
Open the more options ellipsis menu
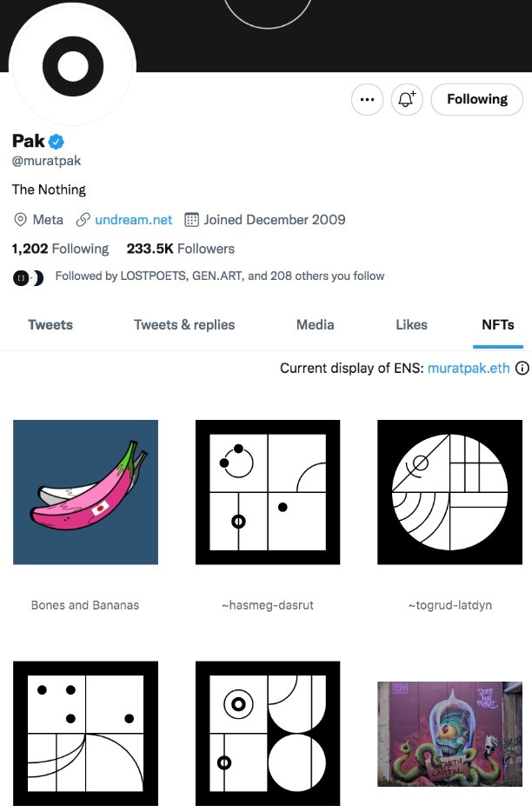coord(367,99)
